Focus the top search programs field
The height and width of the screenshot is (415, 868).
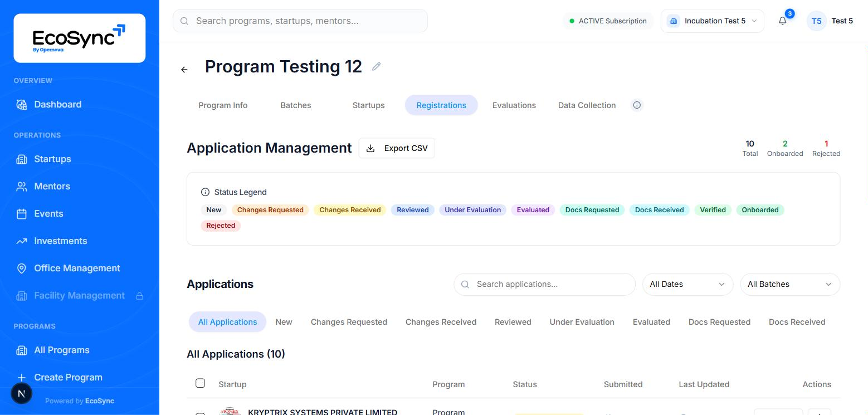pyautogui.click(x=300, y=21)
